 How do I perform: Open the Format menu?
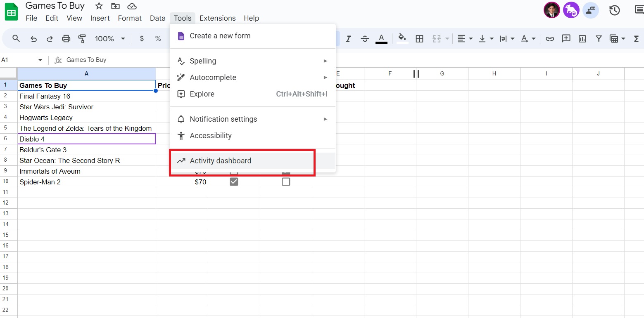click(130, 18)
